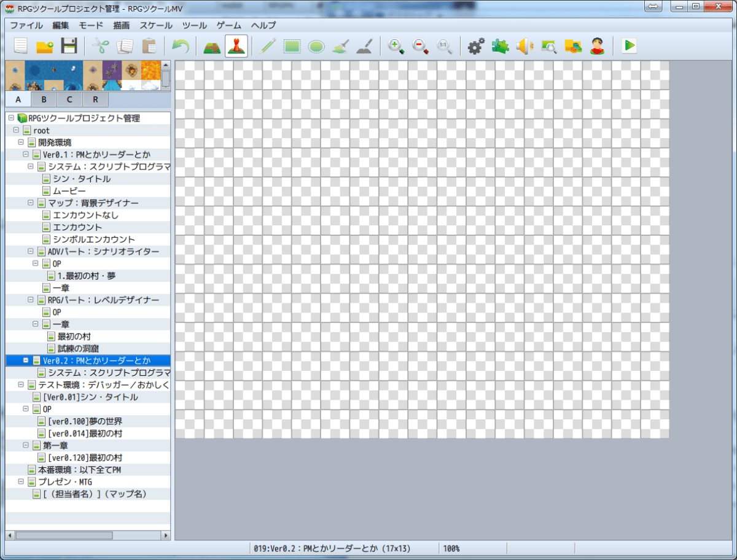The image size is (737, 560).
Task: Click the blue water tile in palette
Action: (35, 70)
